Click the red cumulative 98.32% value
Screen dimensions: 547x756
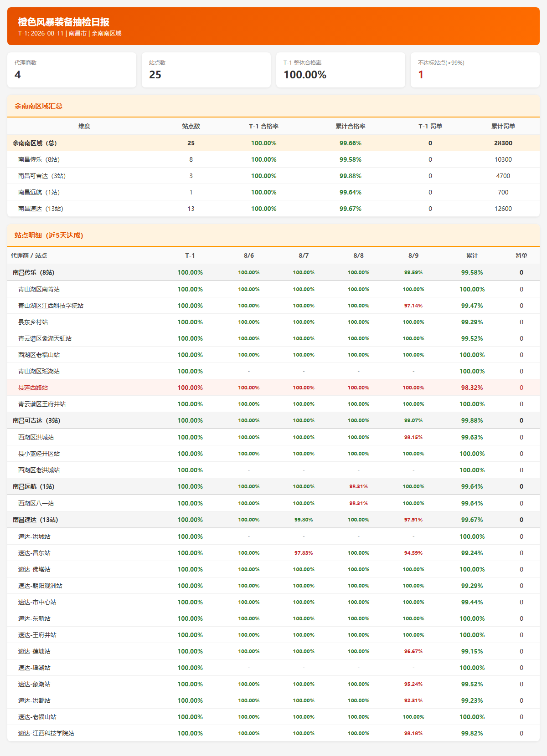pos(472,388)
